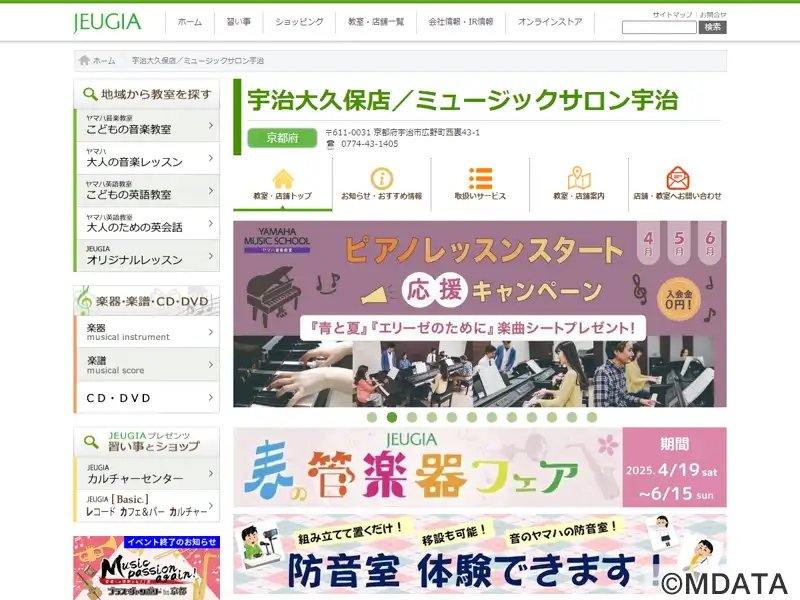800x600 pixels.
Task: Open Music passion again event banner
Action: (147, 568)
